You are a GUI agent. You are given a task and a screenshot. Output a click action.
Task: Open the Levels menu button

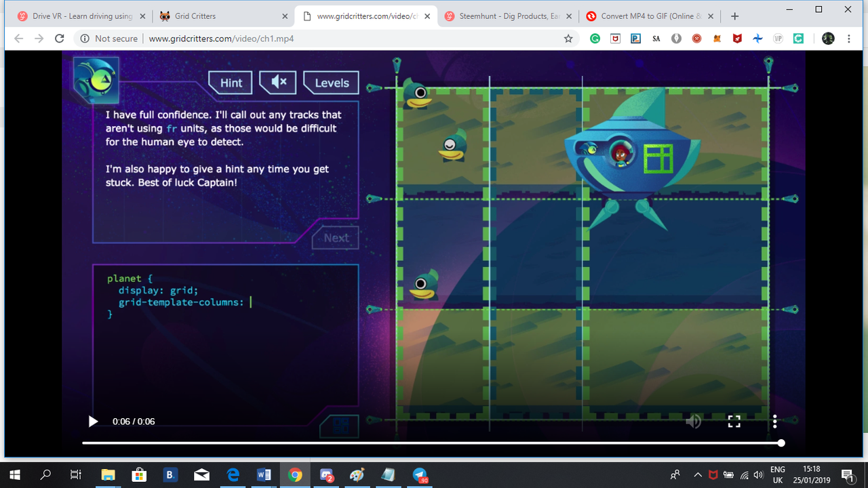point(331,83)
